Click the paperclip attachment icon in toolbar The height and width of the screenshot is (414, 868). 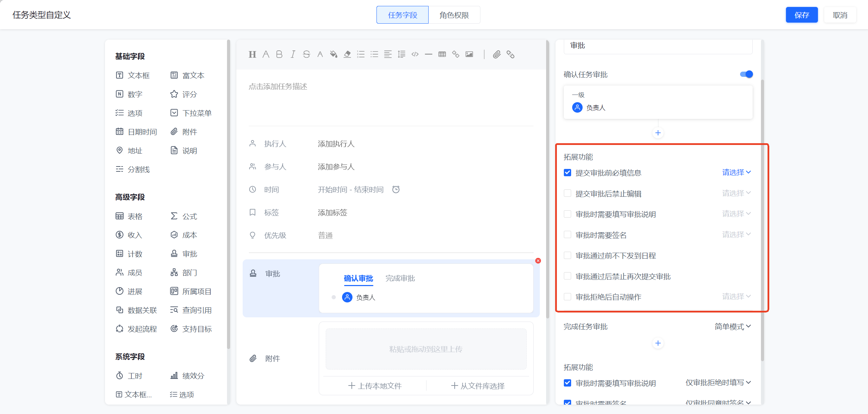coord(497,54)
